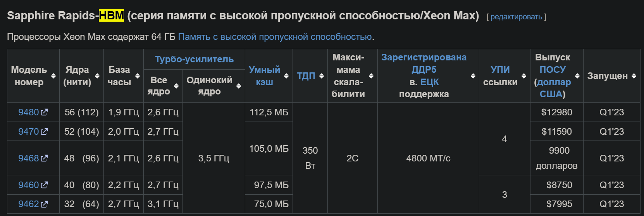Follow the ЕЦК link in header

[429, 82]
